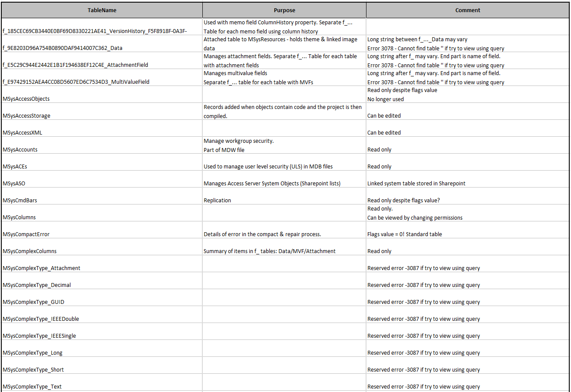Image resolution: width=571 pixels, height=392 pixels.
Task: Select the f_9E8203D9..._Data table name cell
Action: pos(102,44)
